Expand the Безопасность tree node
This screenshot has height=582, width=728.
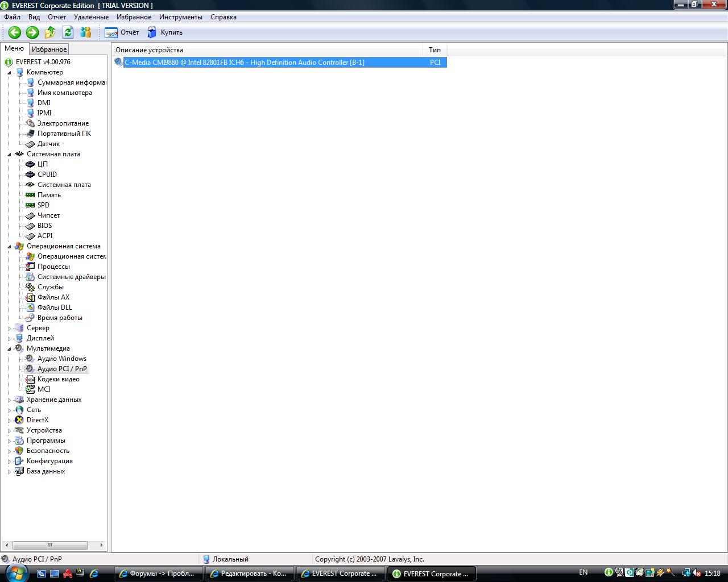point(10,451)
